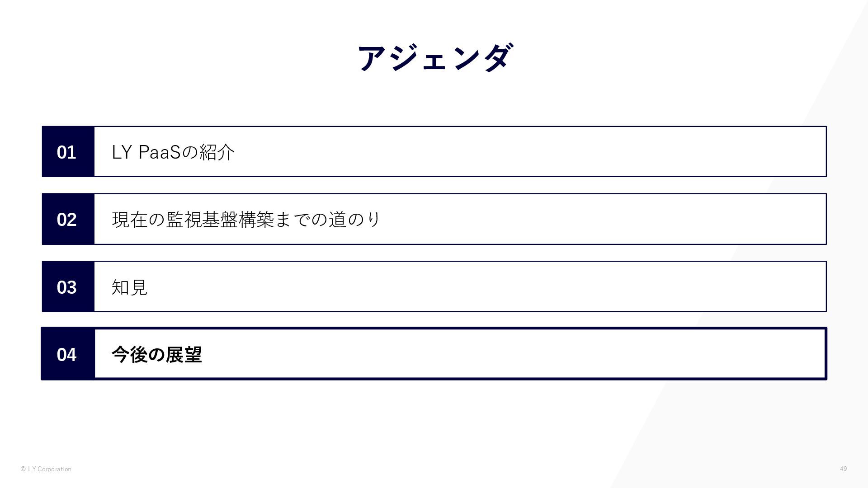Click the 02 number block
This screenshot has width=868, height=488.
(68, 219)
